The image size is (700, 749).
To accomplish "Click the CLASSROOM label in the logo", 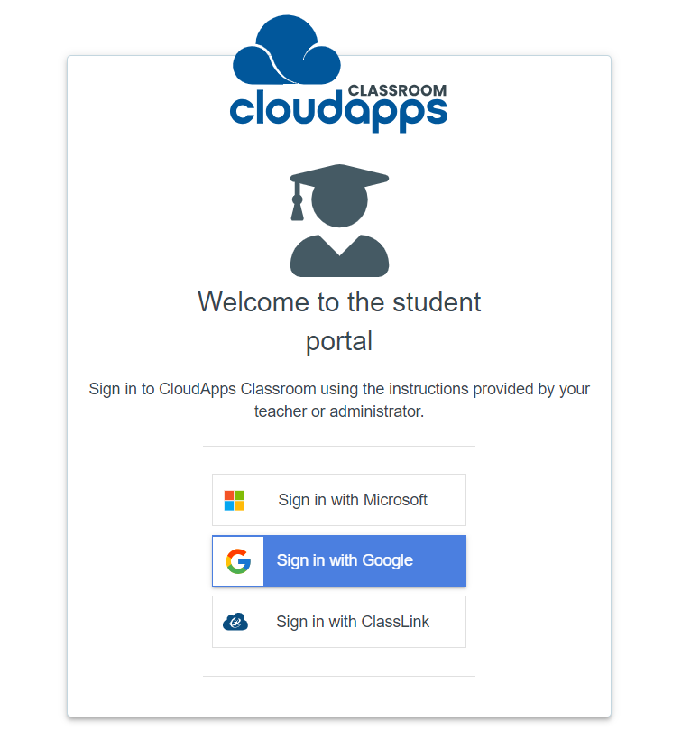I will [397, 90].
